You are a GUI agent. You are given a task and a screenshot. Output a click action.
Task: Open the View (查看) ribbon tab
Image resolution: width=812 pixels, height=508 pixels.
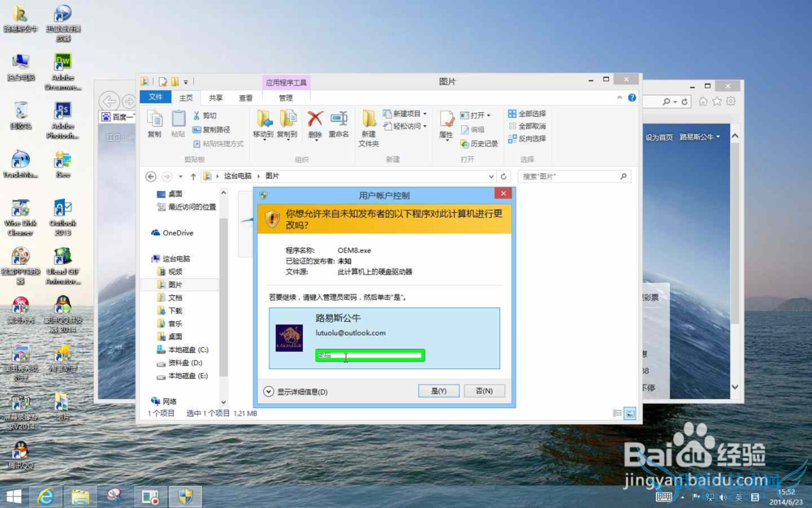(245, 98)
